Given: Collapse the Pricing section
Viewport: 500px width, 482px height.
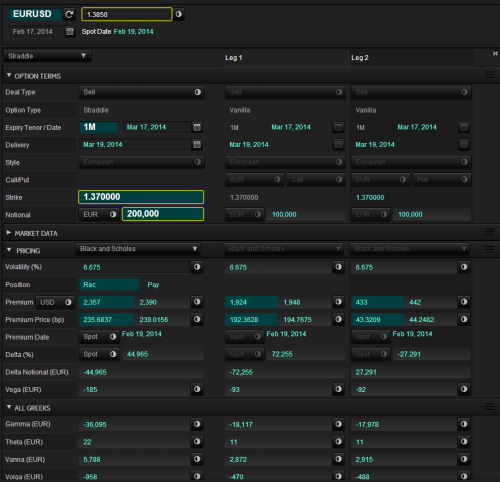Looking at the screenshot, I should tap(9, 250).
